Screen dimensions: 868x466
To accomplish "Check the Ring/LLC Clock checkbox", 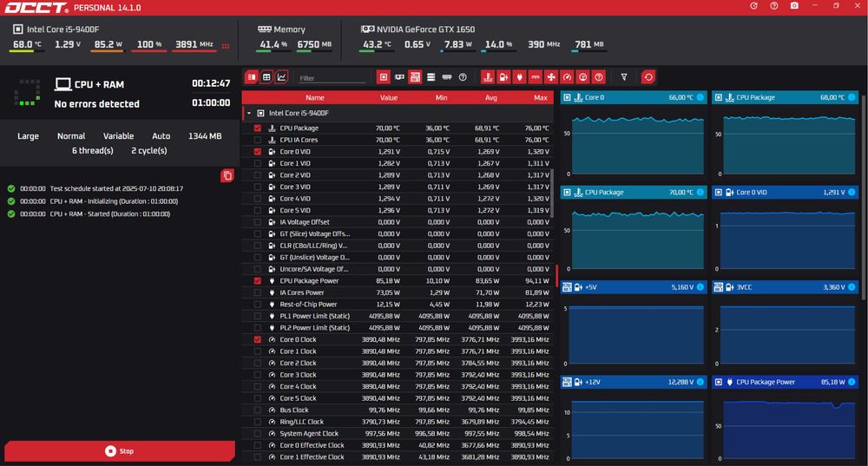I will pos(258,422).
